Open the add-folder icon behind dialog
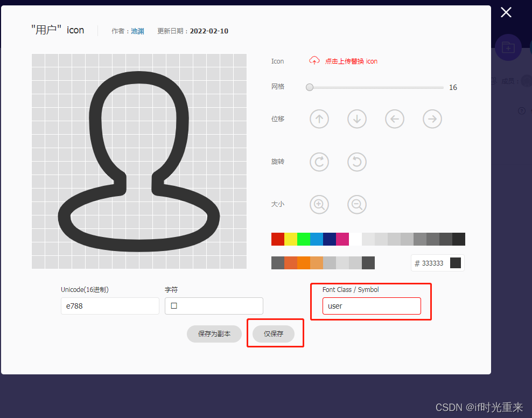The width and height of the screenshot is (532, 418). coord(508,47)
